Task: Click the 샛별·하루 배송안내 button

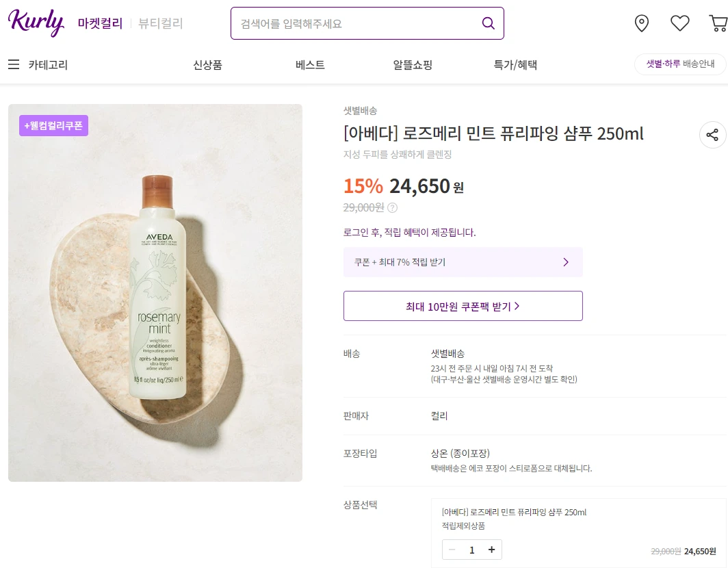Action: tap(681, 64)
